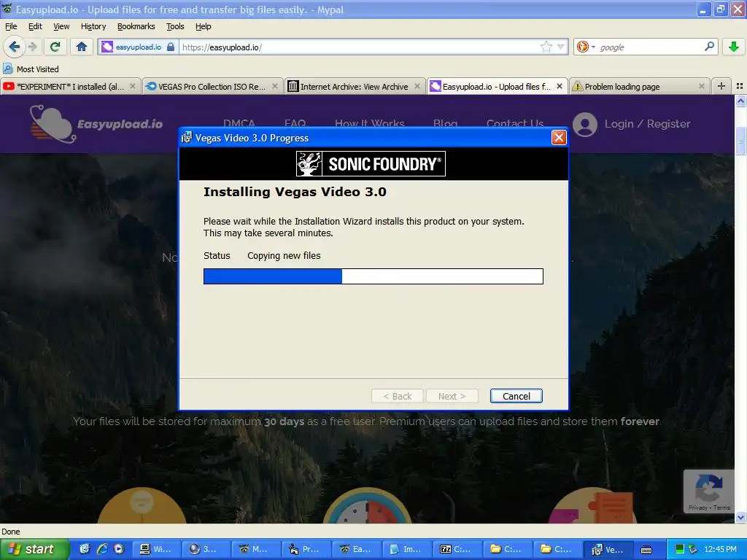
Task: Close the VEGAS Pro Collection tab
Action: coord(275,86)
